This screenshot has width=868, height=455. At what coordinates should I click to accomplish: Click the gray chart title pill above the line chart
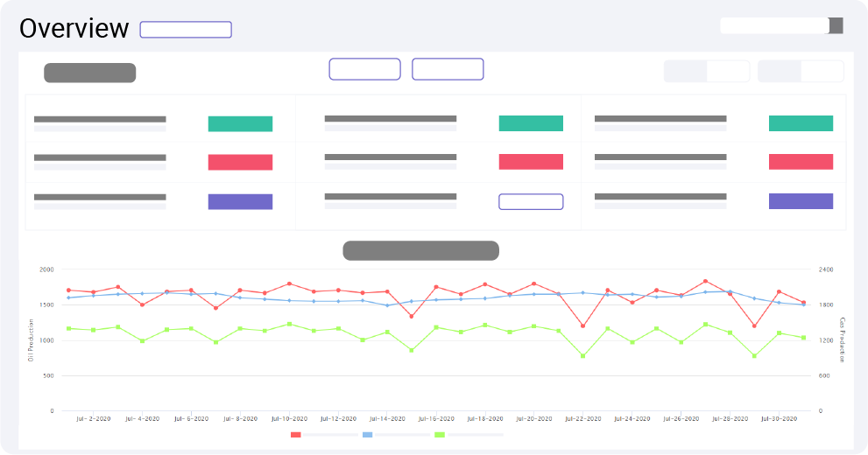[420, 250]
